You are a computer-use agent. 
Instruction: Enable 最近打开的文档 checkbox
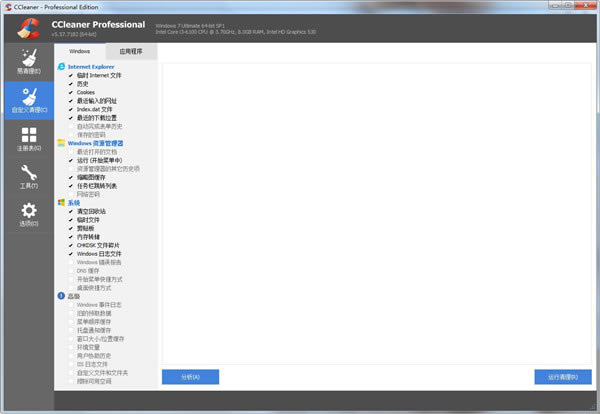pyautogui.click(x=71, y=152)
